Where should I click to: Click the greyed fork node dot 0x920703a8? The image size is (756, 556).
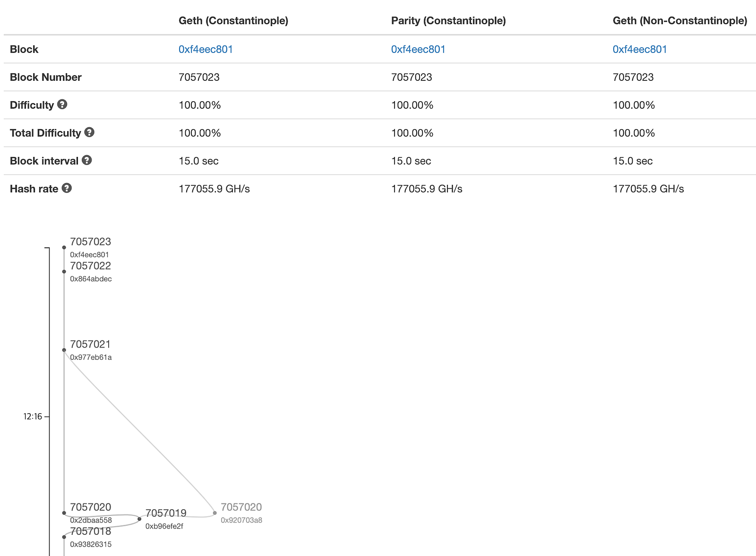(215, 513)
